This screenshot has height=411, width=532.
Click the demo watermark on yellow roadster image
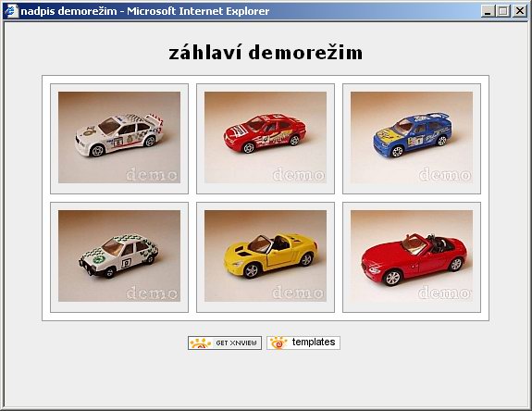coord(298,293)
